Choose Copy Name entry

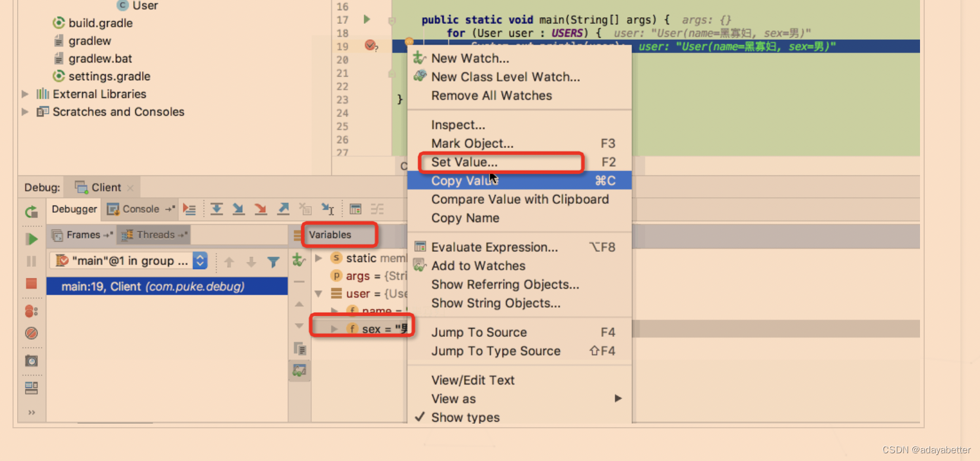click(519, 218)
